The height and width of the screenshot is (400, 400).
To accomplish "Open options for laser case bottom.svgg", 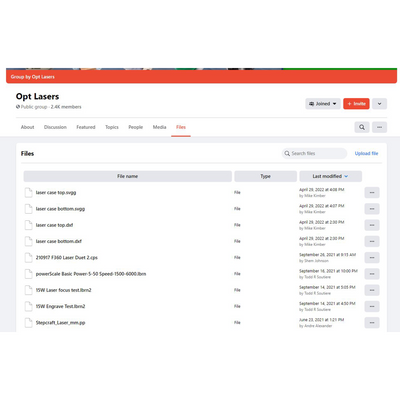I will [372, 209].
